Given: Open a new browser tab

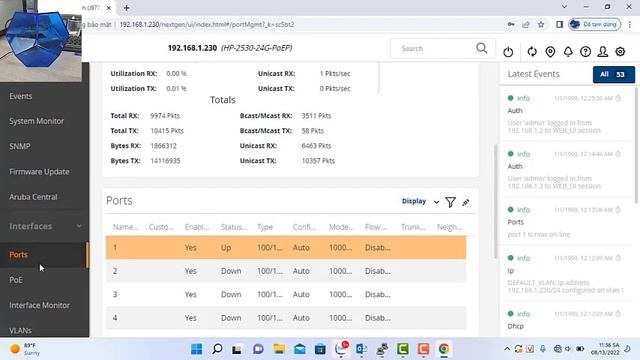Looking at the screenshot, I should (x=127, y=8).
